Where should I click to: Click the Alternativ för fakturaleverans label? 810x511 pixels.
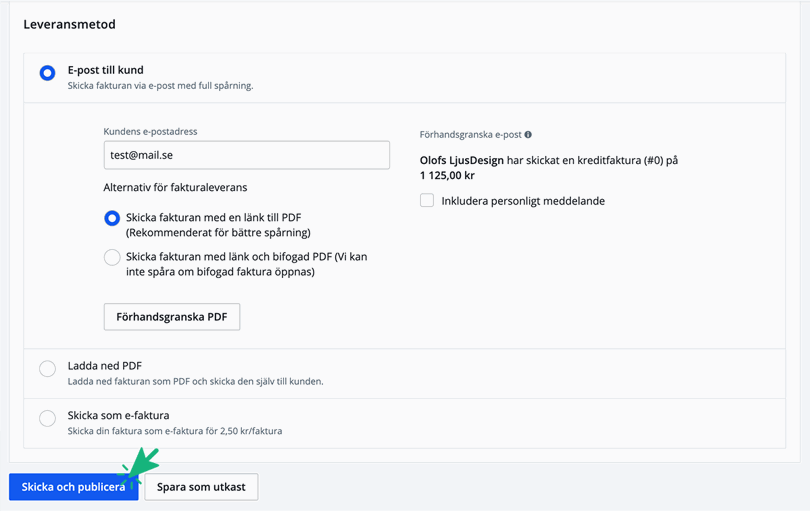[175, 187]
